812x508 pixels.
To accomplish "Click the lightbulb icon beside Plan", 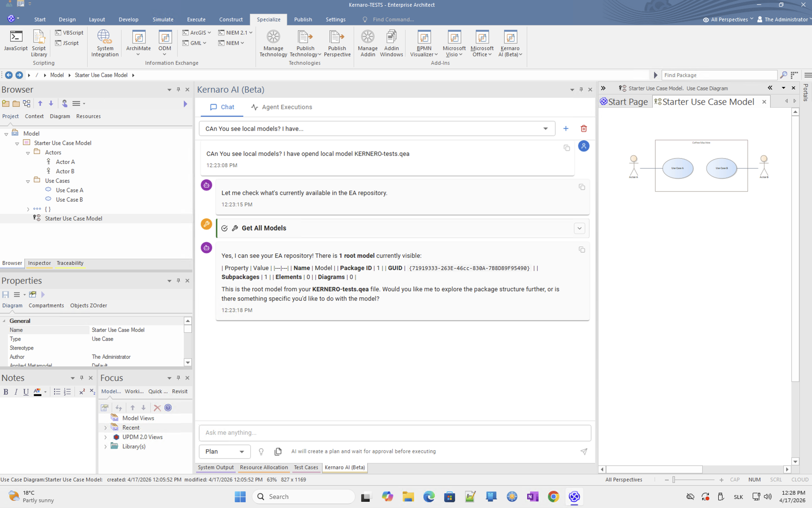I will 261,452.
